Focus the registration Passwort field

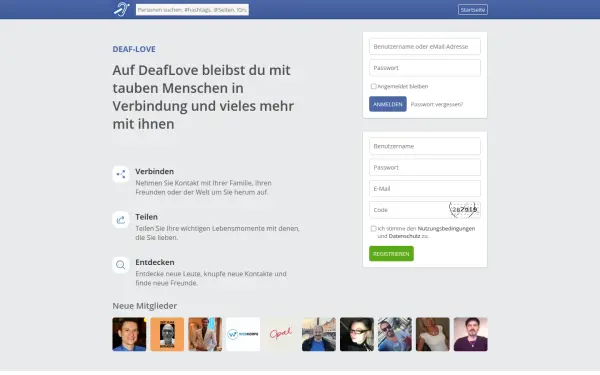[x=425, y=167]
